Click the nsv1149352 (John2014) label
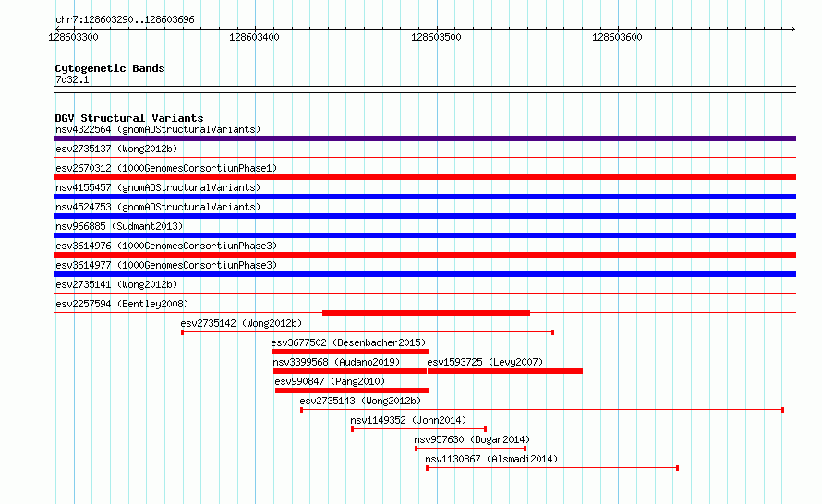Screen dimensions: 822x504 (408, 420)
